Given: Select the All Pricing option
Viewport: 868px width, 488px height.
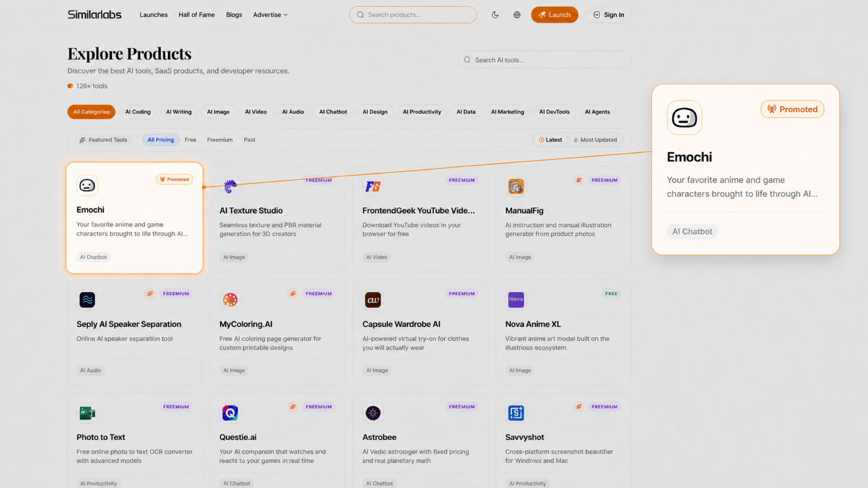Looking at the screenshot, I should pos(160,140).
